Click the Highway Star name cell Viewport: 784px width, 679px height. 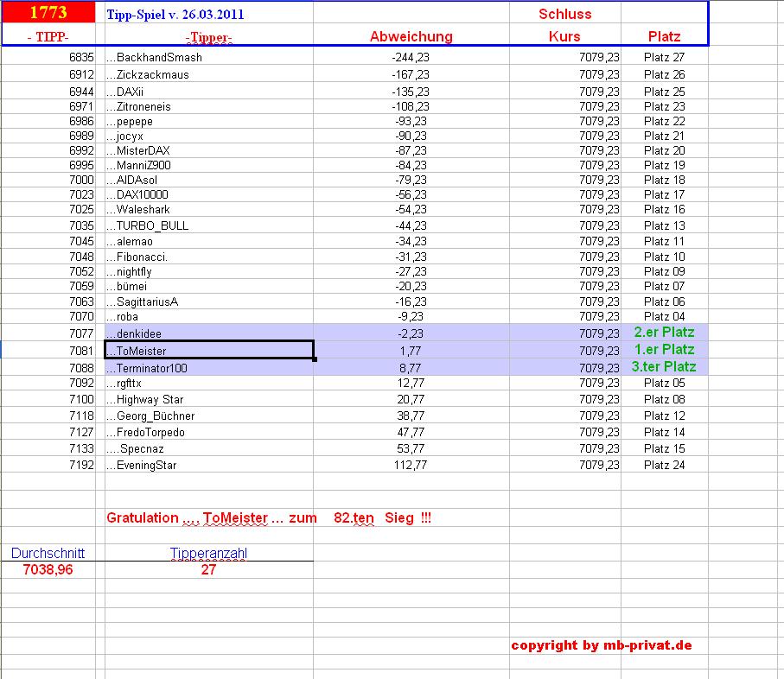coord(209,399)
